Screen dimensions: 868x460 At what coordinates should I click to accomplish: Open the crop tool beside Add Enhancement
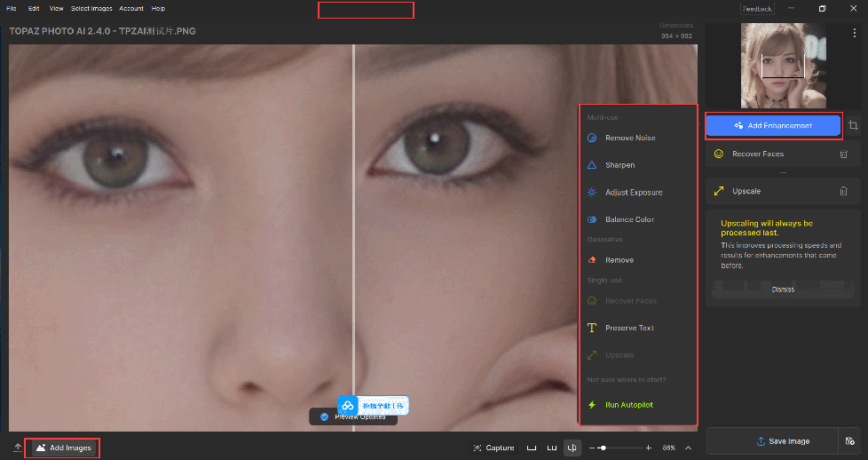tap(853, 126)
